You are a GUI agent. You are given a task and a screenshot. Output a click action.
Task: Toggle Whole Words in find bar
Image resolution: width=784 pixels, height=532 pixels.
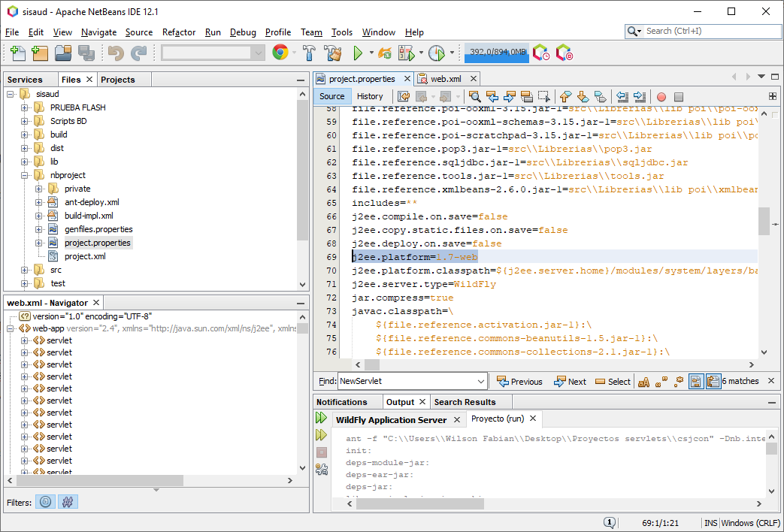coord(661,382)
